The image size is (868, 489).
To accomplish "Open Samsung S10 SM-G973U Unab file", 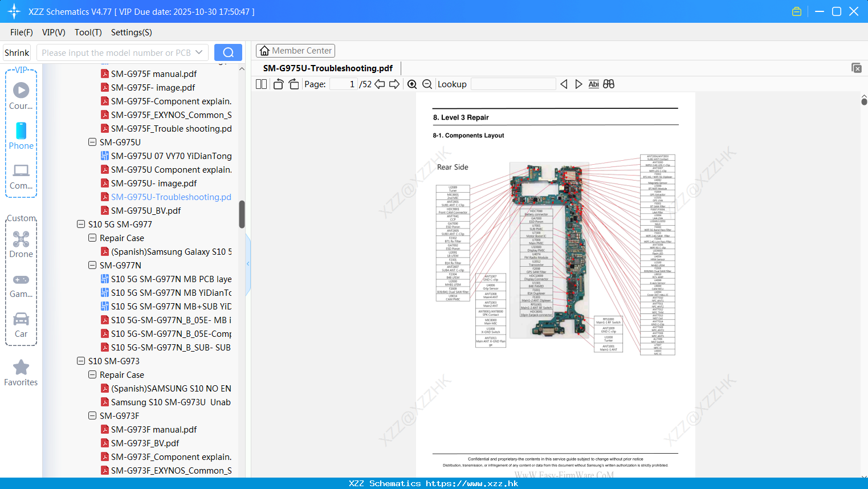I will 166,402.
